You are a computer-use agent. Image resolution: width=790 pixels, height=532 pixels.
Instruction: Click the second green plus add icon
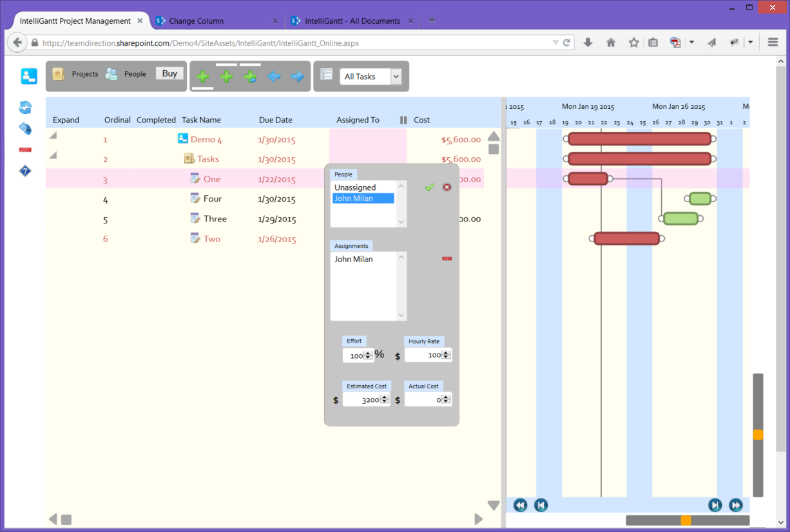226,77
